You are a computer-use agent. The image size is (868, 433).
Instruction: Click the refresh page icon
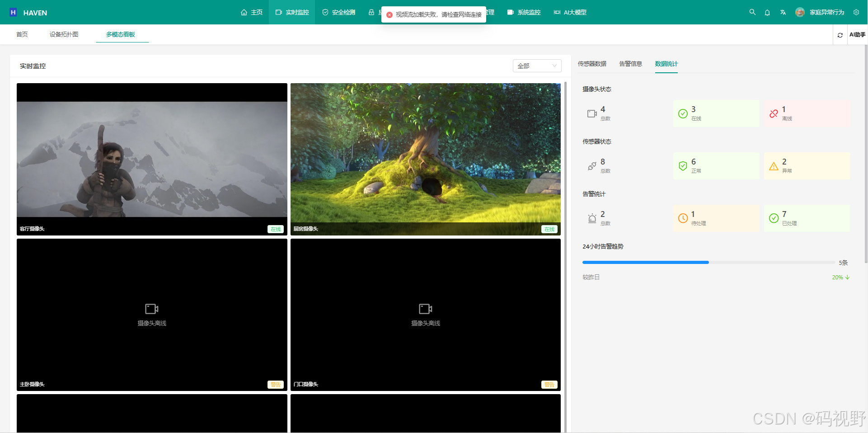[x=840, y=35]
